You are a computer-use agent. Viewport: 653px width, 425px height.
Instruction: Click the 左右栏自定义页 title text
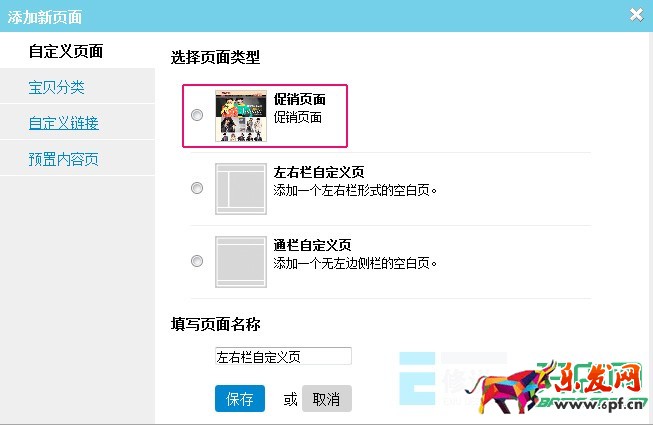click(319, 172)
